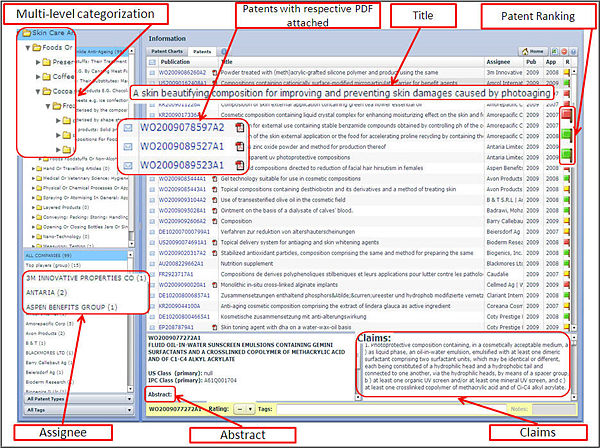Viewport: 600px width, 448px height.
Task: Open the All Patent Types dropdown
Action: [79, 399]
